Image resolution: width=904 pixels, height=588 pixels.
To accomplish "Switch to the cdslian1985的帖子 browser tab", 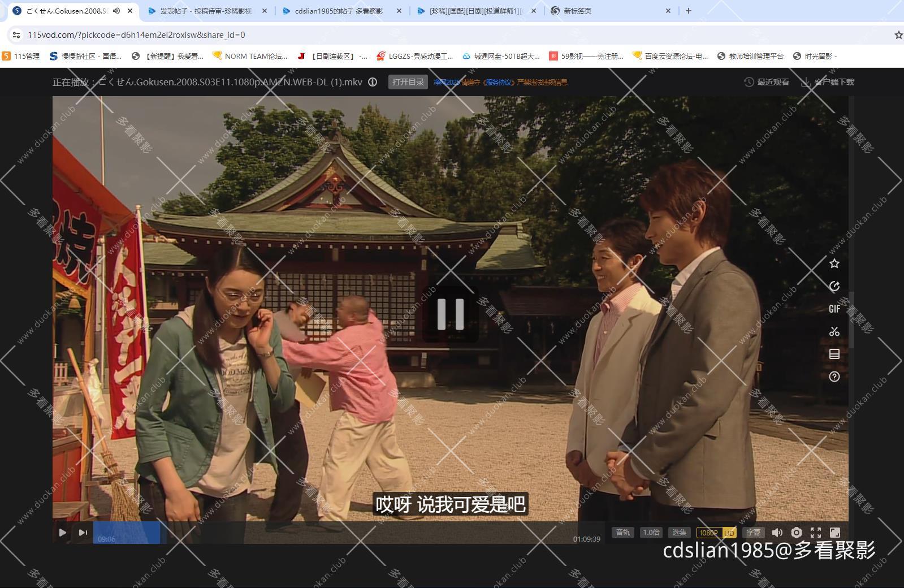I will pos(338,11).
